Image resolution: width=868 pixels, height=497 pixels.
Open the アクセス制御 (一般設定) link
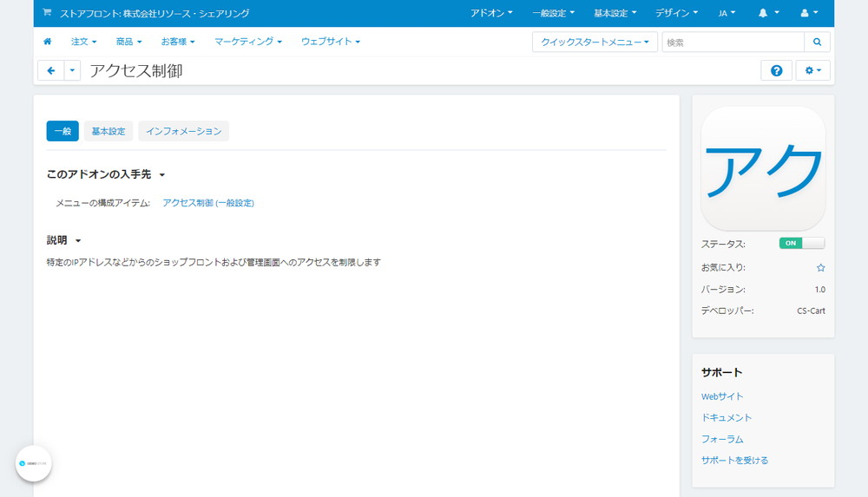(208, 203)
